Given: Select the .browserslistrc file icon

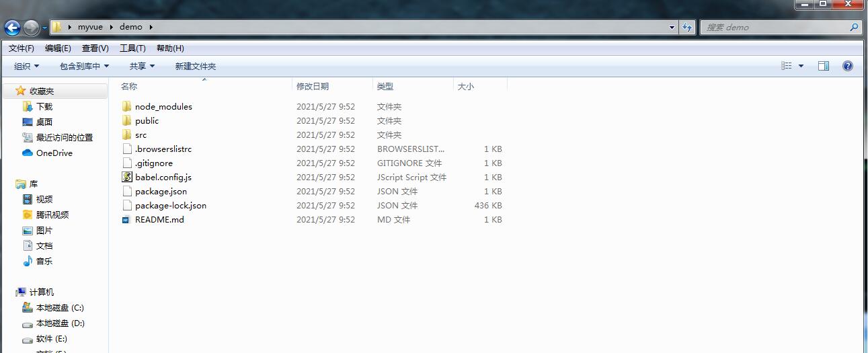Looking at the screenshot, I should [127, 149].
